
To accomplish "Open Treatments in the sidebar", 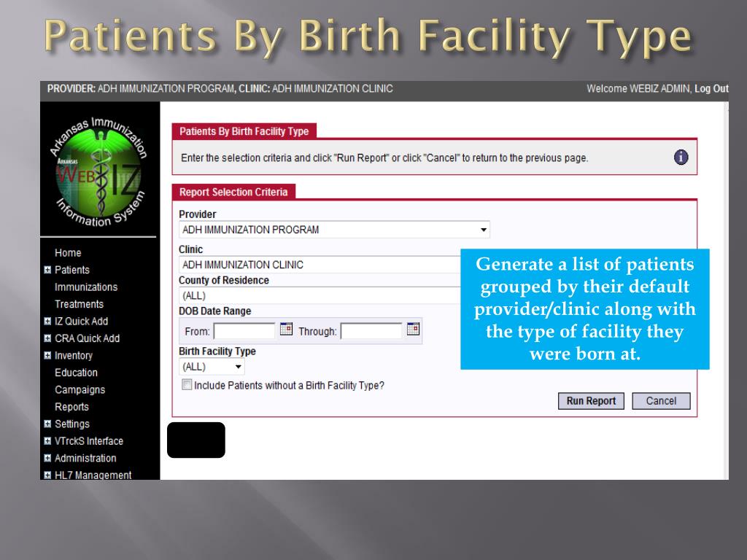I will tap(79, 304).
